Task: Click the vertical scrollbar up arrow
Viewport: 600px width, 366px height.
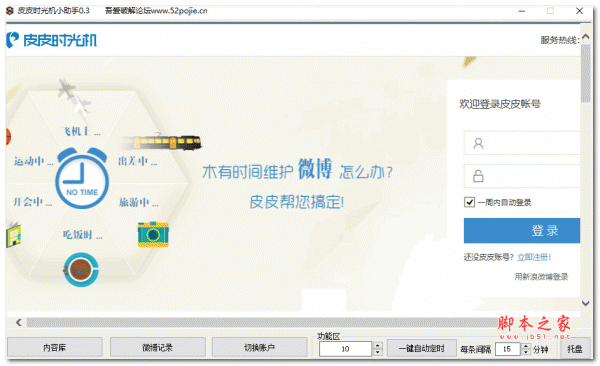Action: click(x=585, y=37)
